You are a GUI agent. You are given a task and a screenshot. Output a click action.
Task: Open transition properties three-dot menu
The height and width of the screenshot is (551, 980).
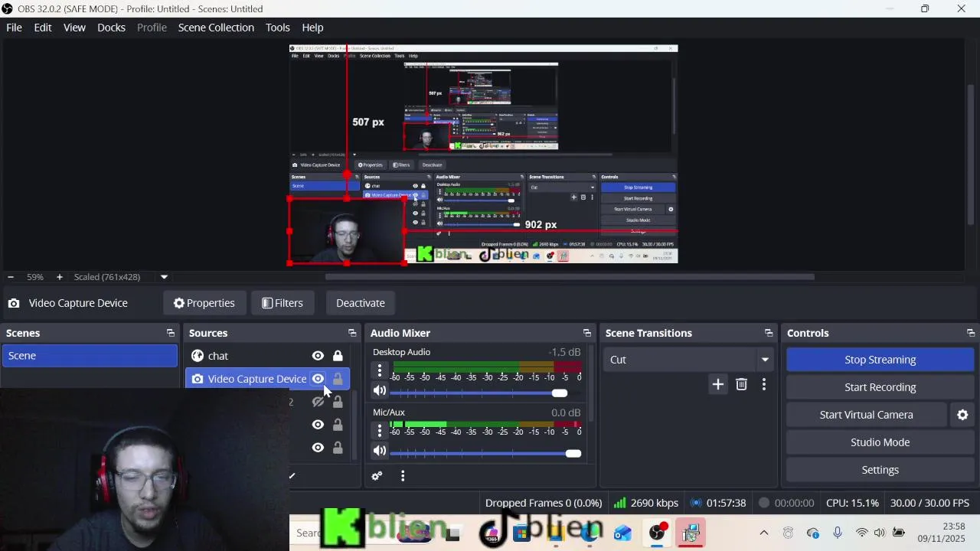click(763, 384)
